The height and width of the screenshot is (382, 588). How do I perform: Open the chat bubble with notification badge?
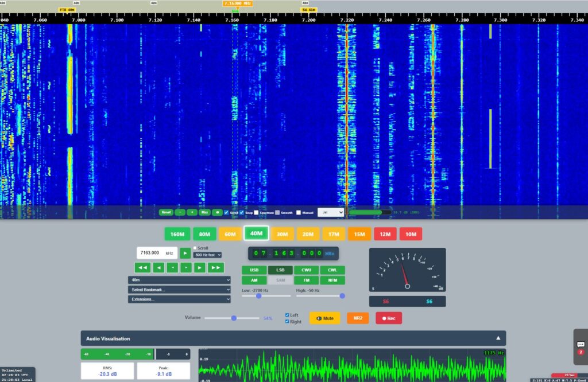pyautogui.click(x=581, y=345)
